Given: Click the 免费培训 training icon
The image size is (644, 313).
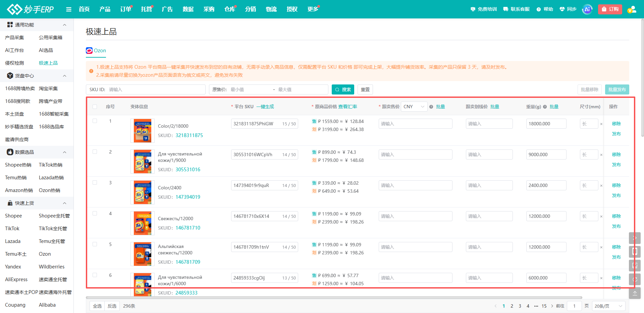Looking at the screenshot, I should point(473,9).
